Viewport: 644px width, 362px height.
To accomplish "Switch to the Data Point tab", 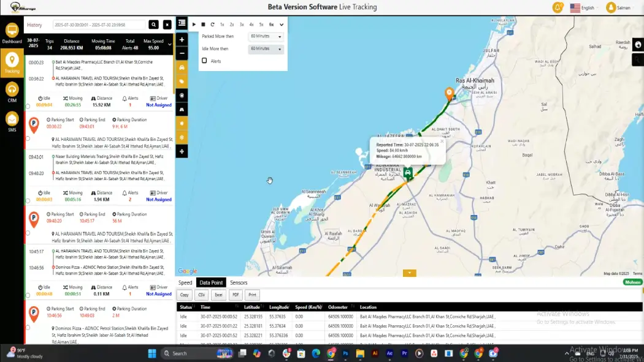I will [x=211, y=282].
